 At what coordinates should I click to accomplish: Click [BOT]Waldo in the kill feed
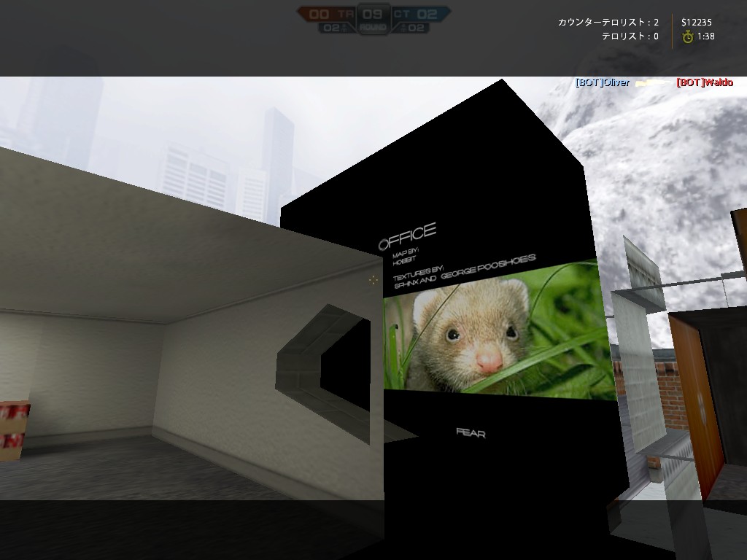pos(705,82)
